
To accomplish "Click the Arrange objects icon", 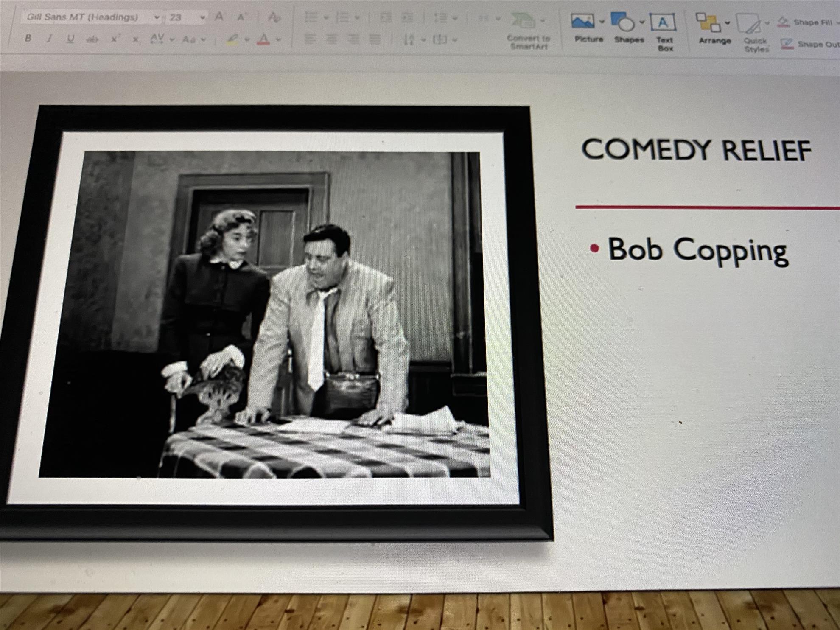I will (709, 23).
